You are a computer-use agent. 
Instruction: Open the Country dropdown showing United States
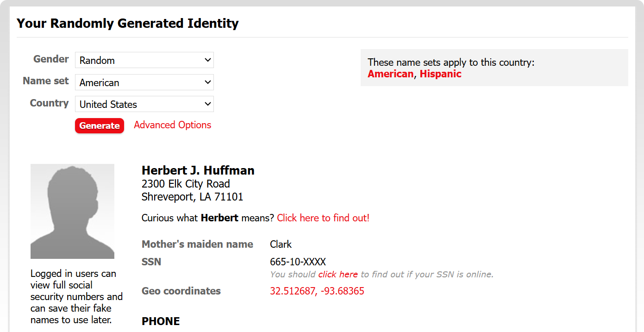point(144,104)
